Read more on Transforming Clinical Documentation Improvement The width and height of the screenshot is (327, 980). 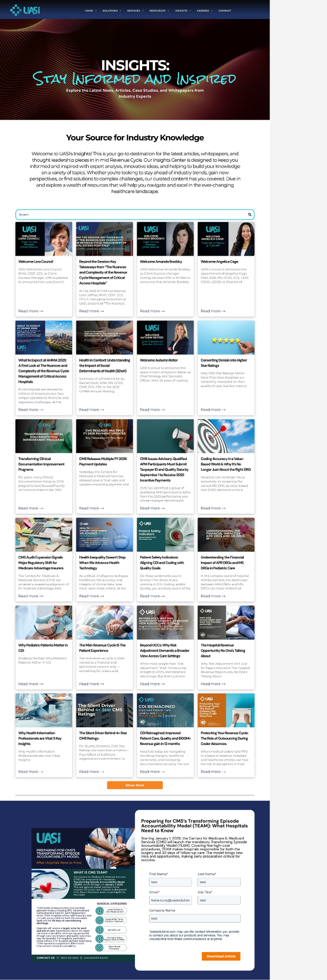point(30,508)
